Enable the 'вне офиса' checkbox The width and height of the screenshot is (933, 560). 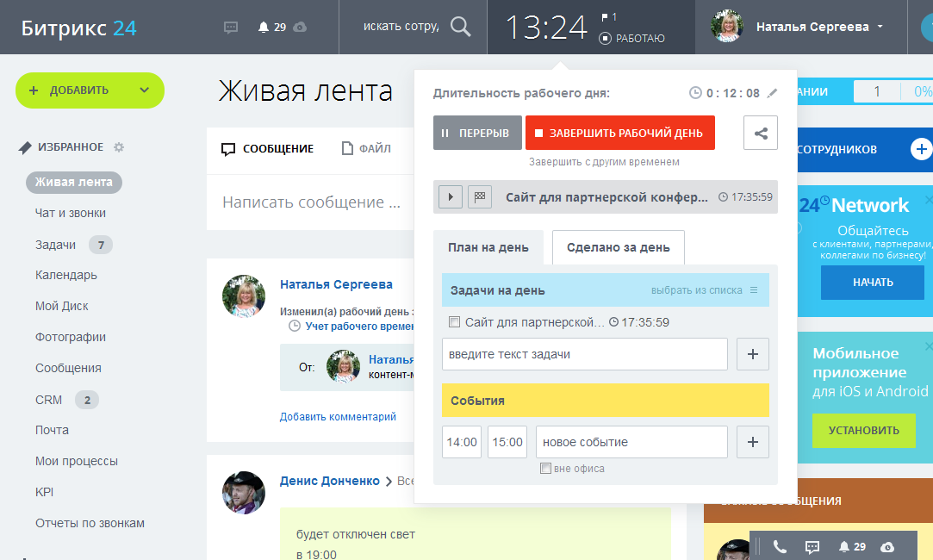click(x=545, y=469)
